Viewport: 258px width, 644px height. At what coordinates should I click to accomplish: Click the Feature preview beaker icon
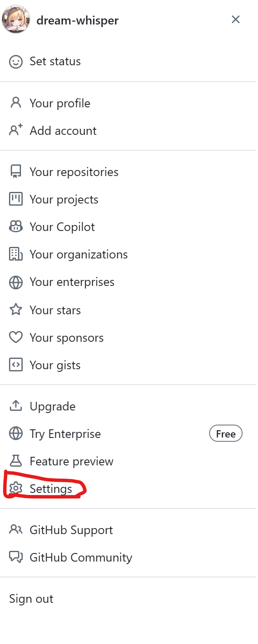(x=16, y=461)
